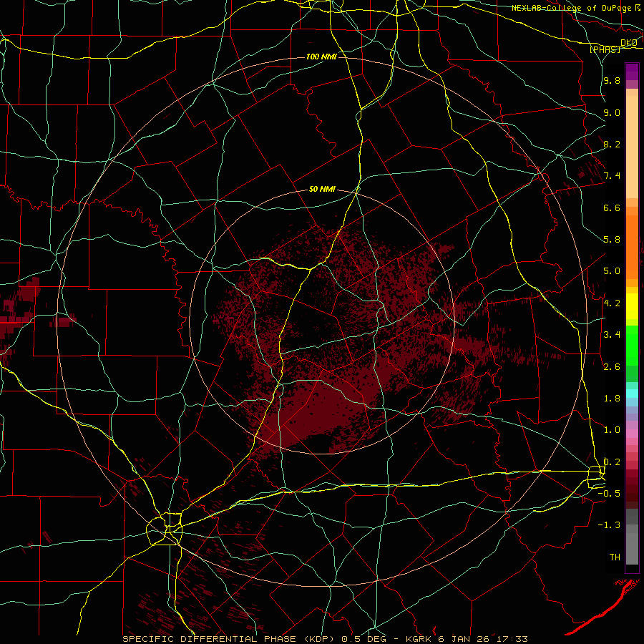Click the -0.5 legend value
This screenshot has width=644, height=644.
click(609, 494)
